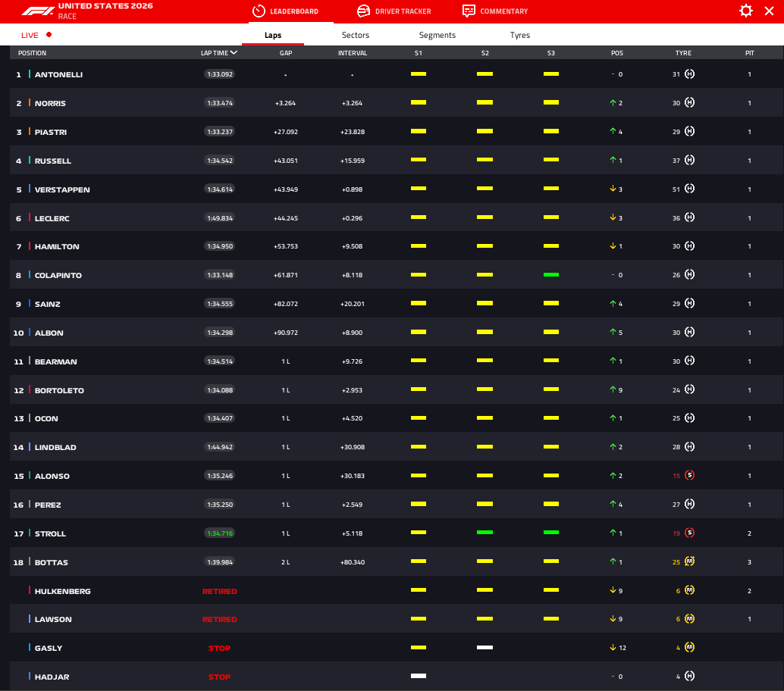Click Bortoleto's green up arrow

click(x=613, y=389)
